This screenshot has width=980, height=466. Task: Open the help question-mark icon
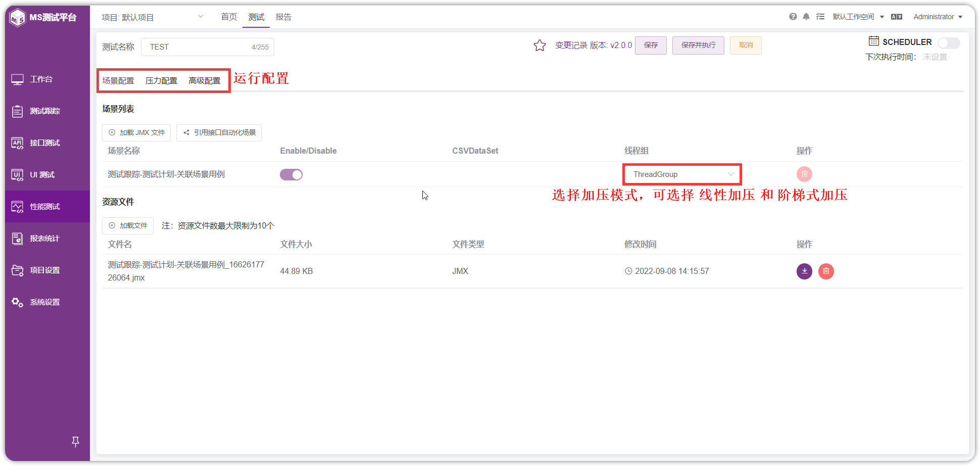pyautogui.click(x=793, y=17)
